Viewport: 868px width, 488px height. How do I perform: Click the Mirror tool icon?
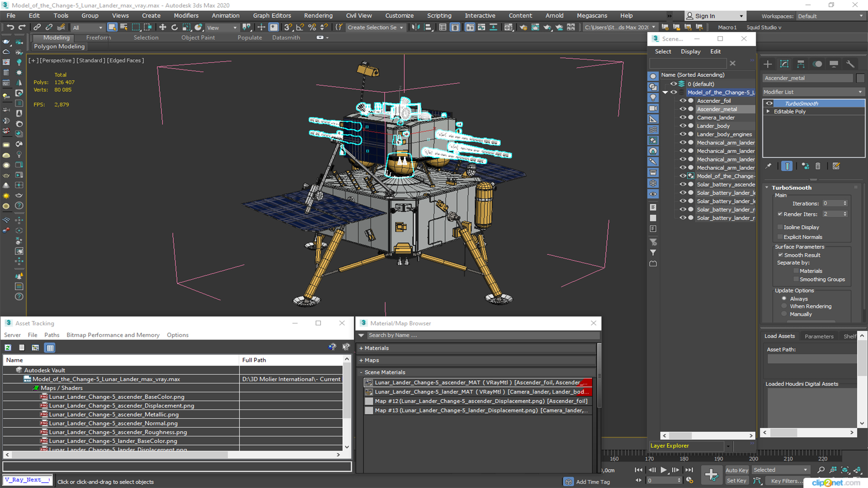pyautogui.click(x=416, y=28)
